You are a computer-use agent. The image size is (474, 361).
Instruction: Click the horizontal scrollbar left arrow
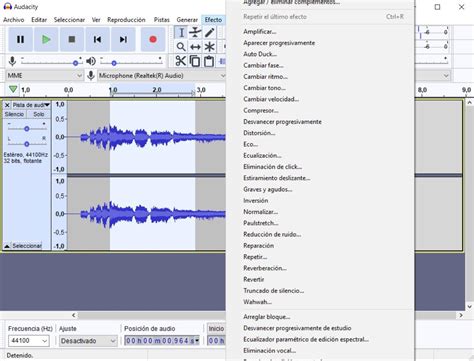coord(74,315)
